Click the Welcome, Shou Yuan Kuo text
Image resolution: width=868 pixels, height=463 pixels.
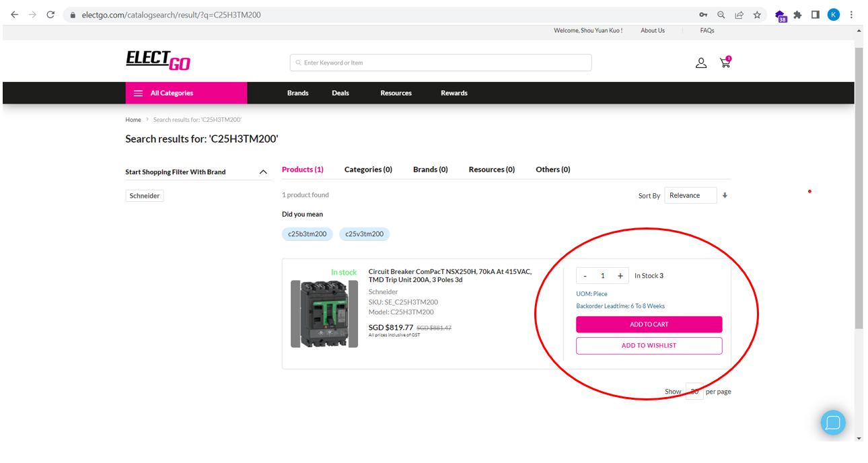coord(588,30)
